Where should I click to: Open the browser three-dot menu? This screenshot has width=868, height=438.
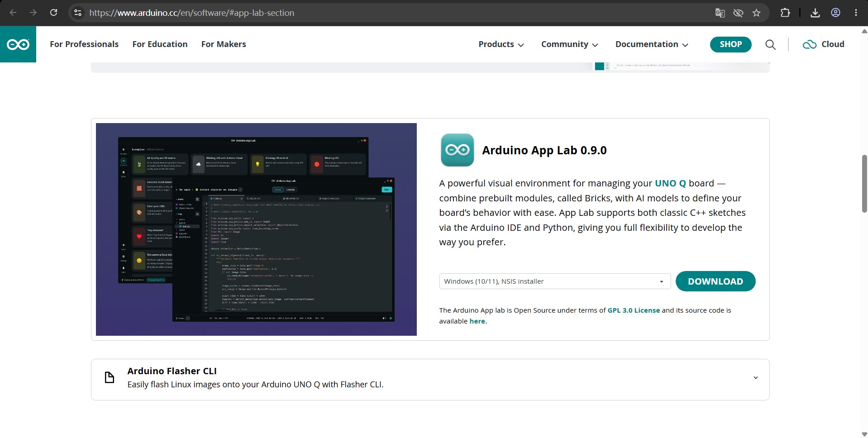tap(856, 13)
